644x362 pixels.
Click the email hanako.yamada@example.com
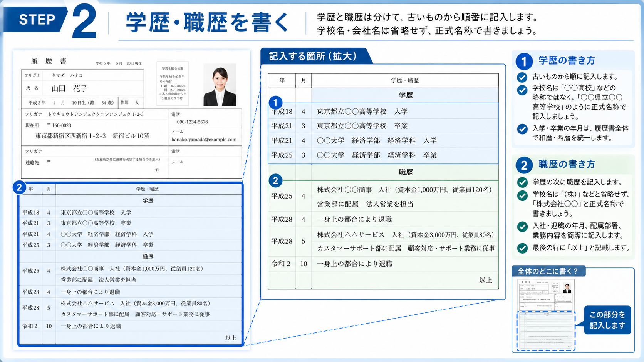(x=204, y=140)
